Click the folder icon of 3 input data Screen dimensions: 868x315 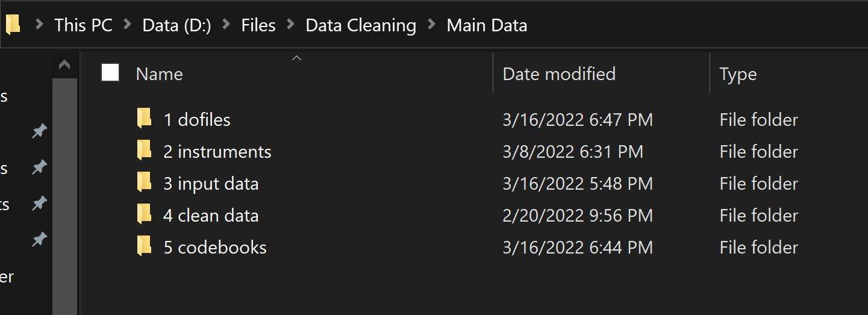coord(144,182)
